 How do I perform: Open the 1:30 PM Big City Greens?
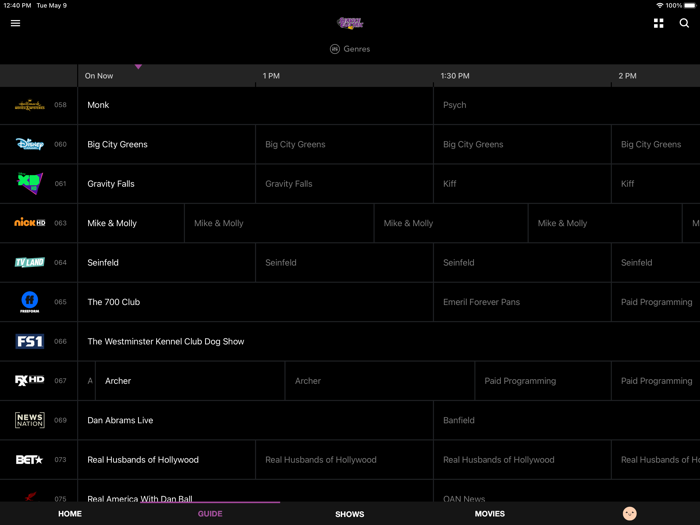click(x=522, y=144)
